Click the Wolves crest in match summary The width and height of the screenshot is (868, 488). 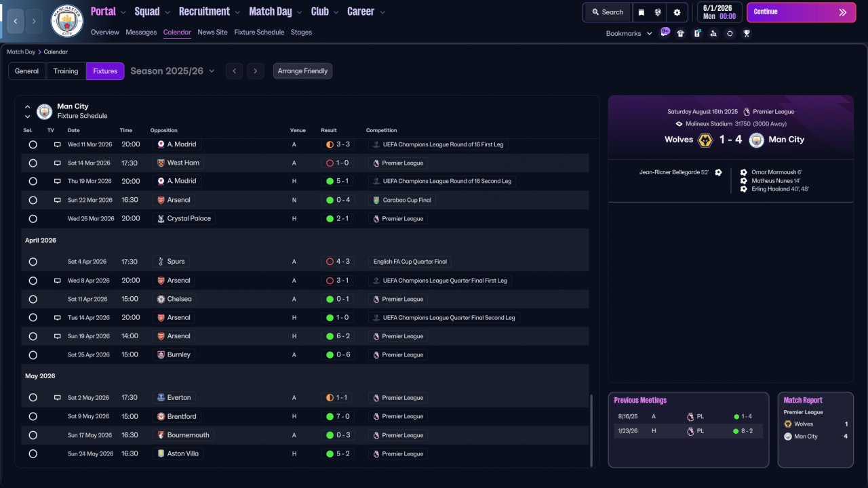tap(705, 140)
